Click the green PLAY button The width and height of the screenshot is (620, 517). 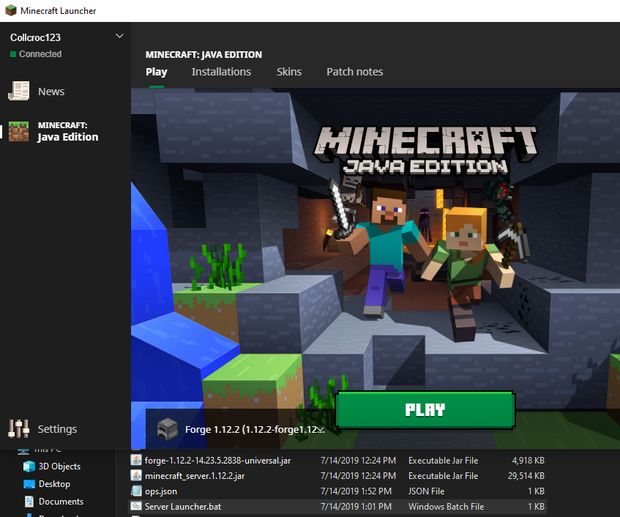point(425,410)
